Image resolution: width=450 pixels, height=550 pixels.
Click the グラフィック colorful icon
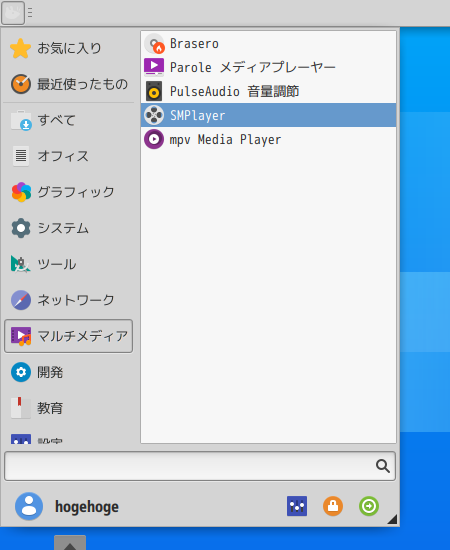21,192
